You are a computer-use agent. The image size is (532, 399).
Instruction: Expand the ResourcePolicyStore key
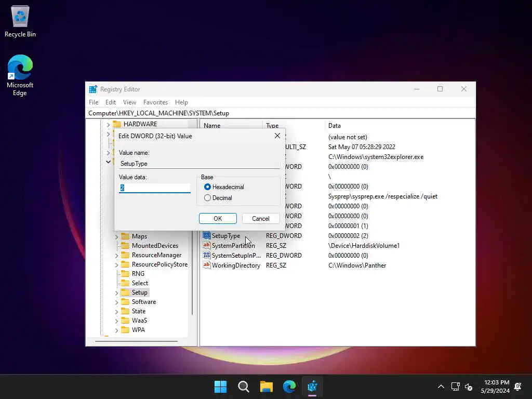click(117, 264)
